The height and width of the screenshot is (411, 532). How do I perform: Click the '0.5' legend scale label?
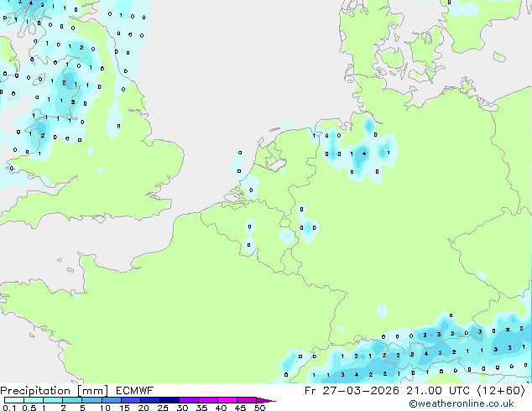29,408
